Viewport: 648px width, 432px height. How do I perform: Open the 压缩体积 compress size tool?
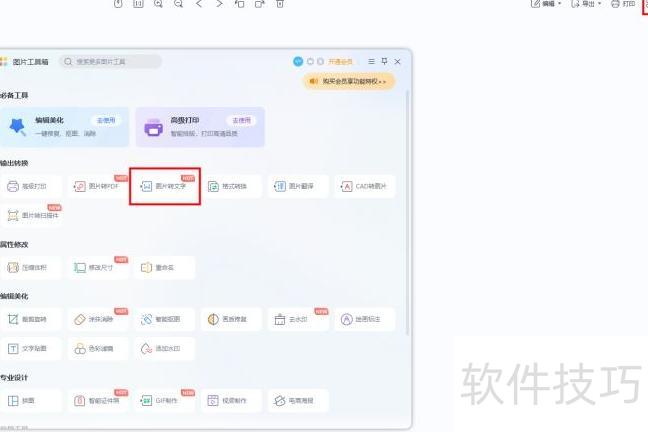coord(31,268)
